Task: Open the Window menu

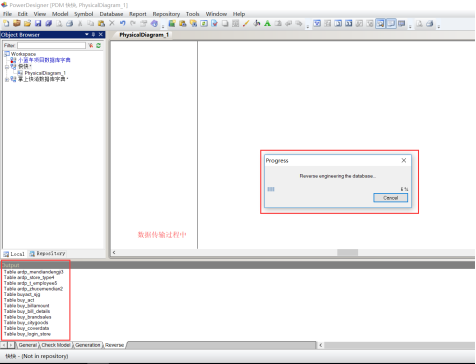Action: tap(216, 14)
